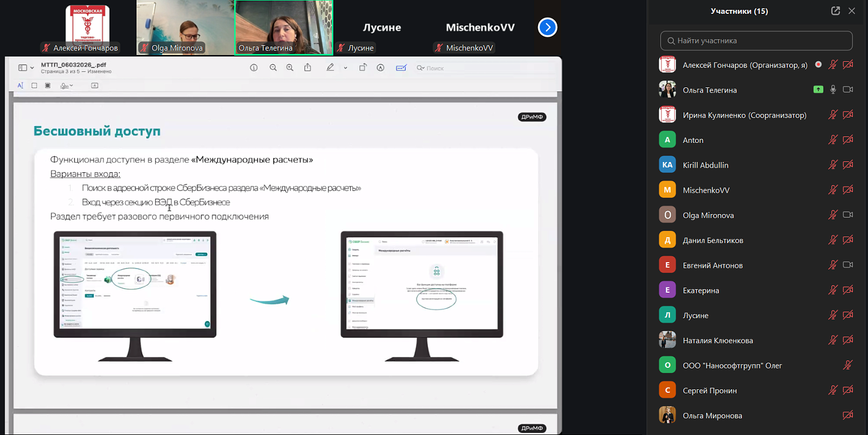Click the zoom out magnifier icon
Viewport: 868px width, 435px height.
click(x=273, y=68)
